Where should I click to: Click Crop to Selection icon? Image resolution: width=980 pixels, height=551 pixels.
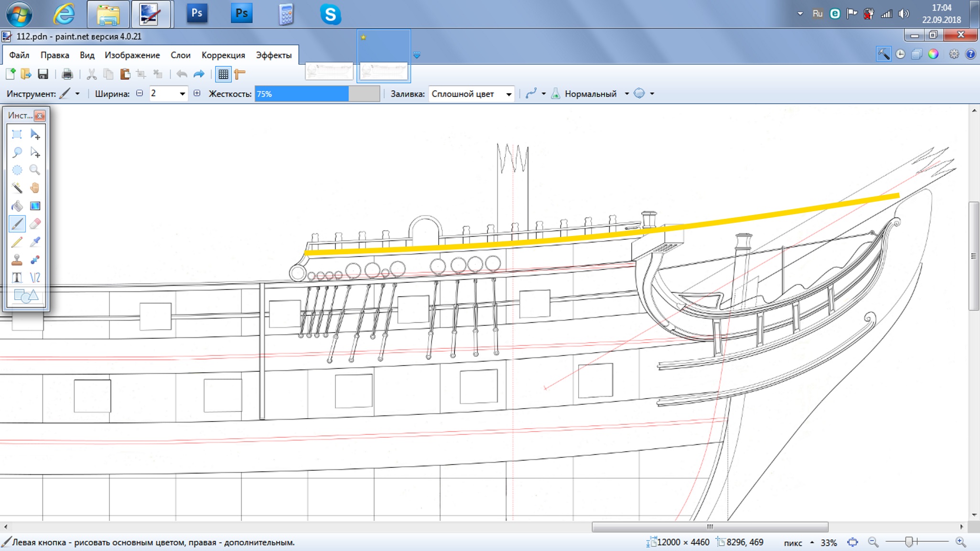tap(141, 74)
